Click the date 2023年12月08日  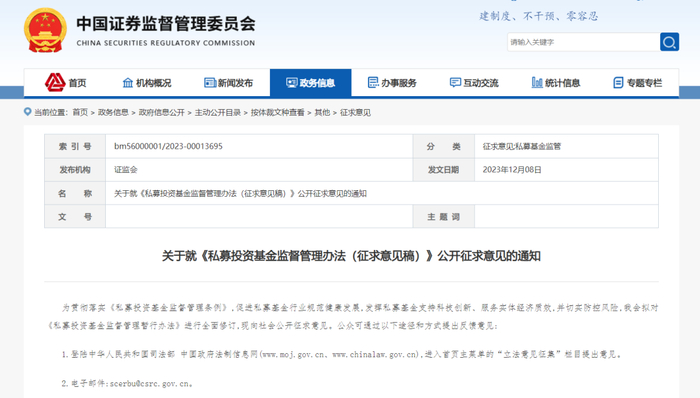click(512, 170)
